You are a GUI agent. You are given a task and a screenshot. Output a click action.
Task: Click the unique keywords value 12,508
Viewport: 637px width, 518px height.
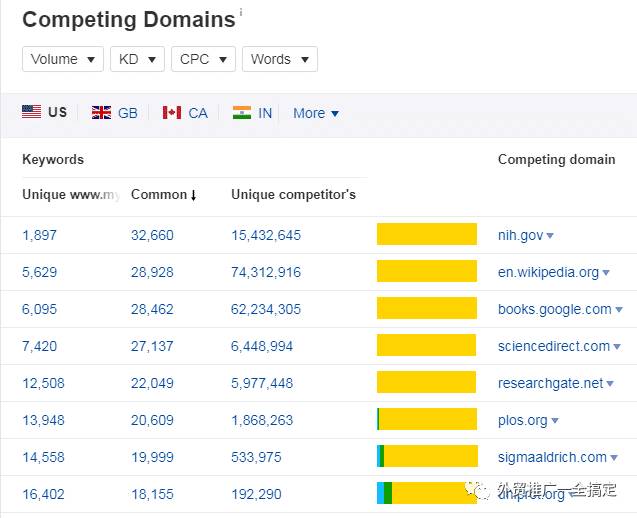(x=43, y=383)
